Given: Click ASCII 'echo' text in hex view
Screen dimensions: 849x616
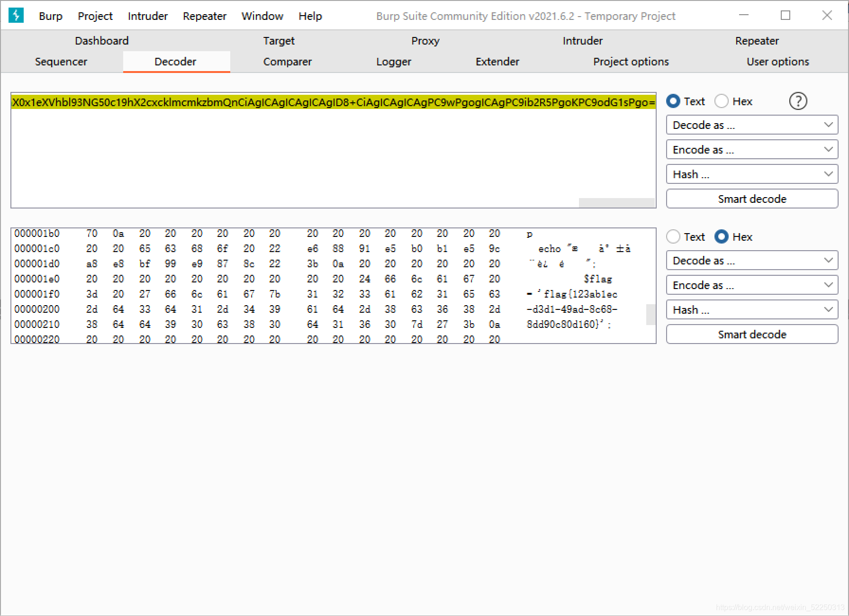Looking at the screenshot, I should (x=550, y=249).
